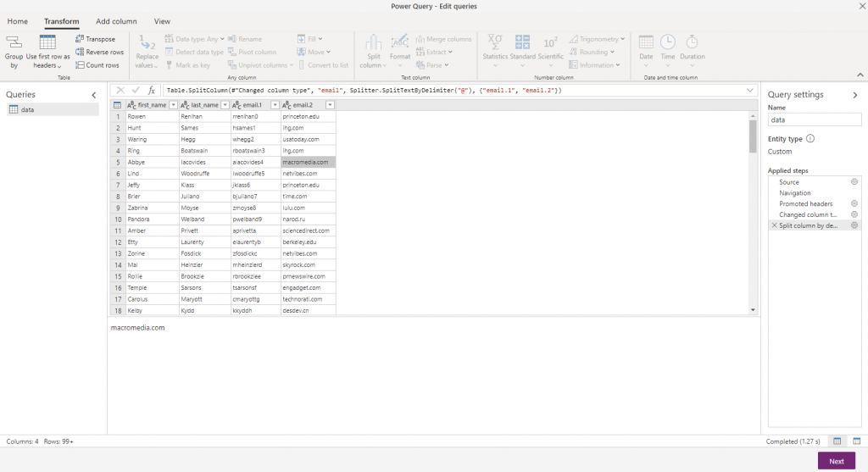868x472 pixels.
Task: Click the Pivot column option
Action: coord(252,52)
